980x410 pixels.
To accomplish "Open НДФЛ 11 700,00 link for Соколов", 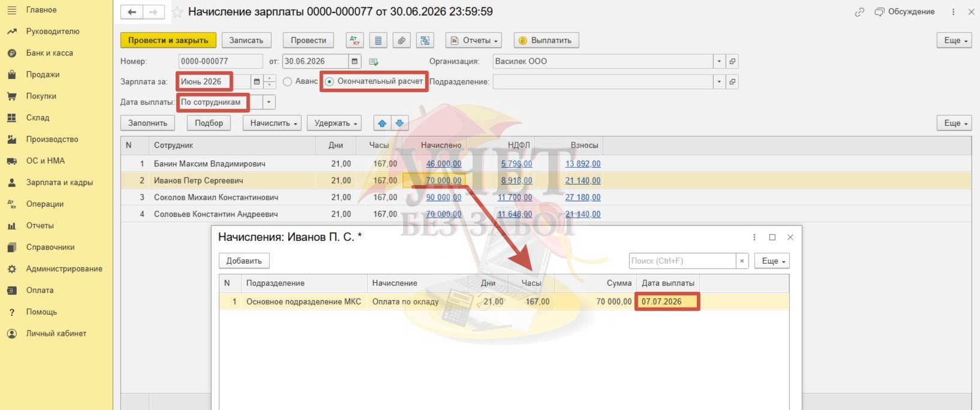I will click(515, 197).
